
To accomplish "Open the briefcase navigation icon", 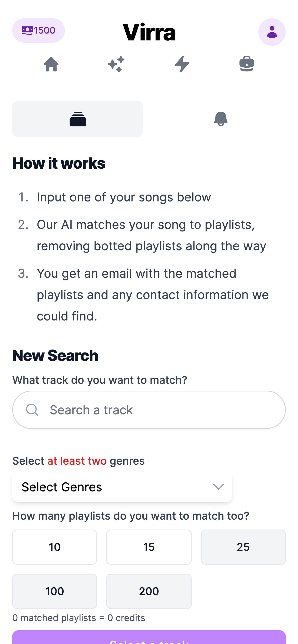I will (247, 64).
